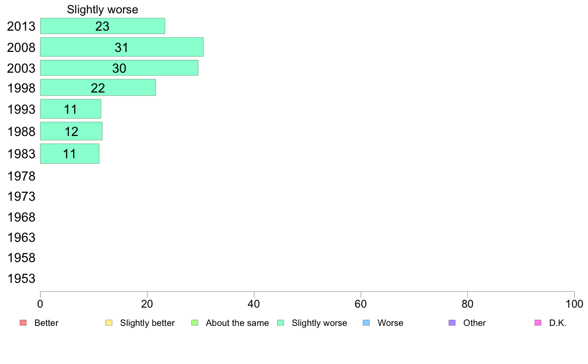Click the 100 tick on x-axis
This screenshot has height=364, width=588.
574,304
